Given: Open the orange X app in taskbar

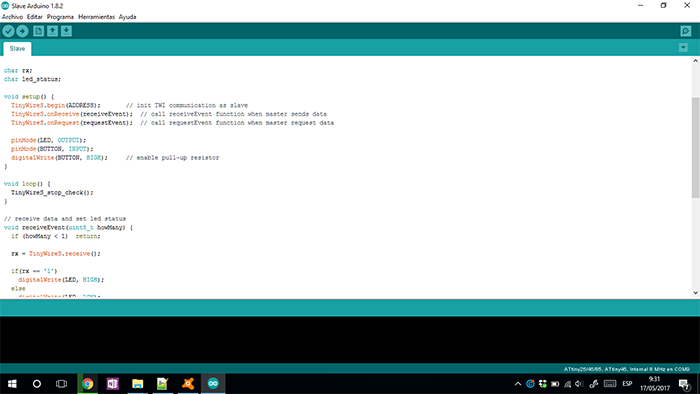Looking at the screenshot, I should pos(188,384).
